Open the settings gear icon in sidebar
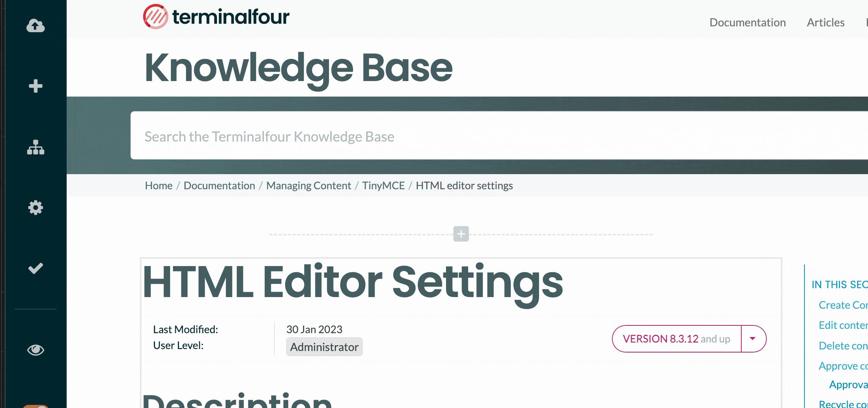868x408 pixels. tap(35, 207)
